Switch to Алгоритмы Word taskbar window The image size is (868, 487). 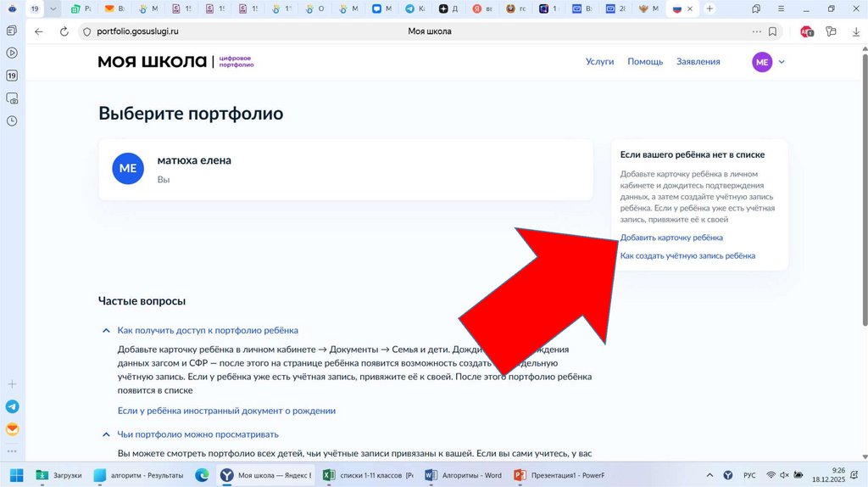click(464, 475)
